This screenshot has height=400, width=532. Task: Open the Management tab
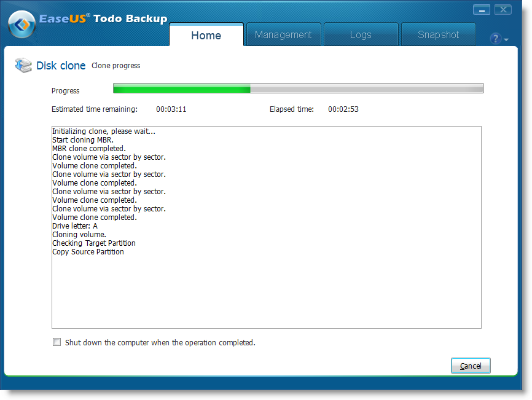[x=283, y=34]
